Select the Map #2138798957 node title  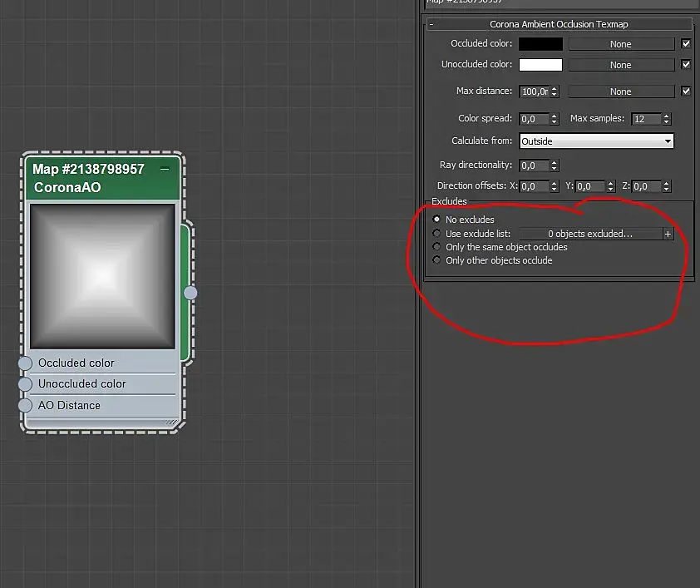(88, 169)
